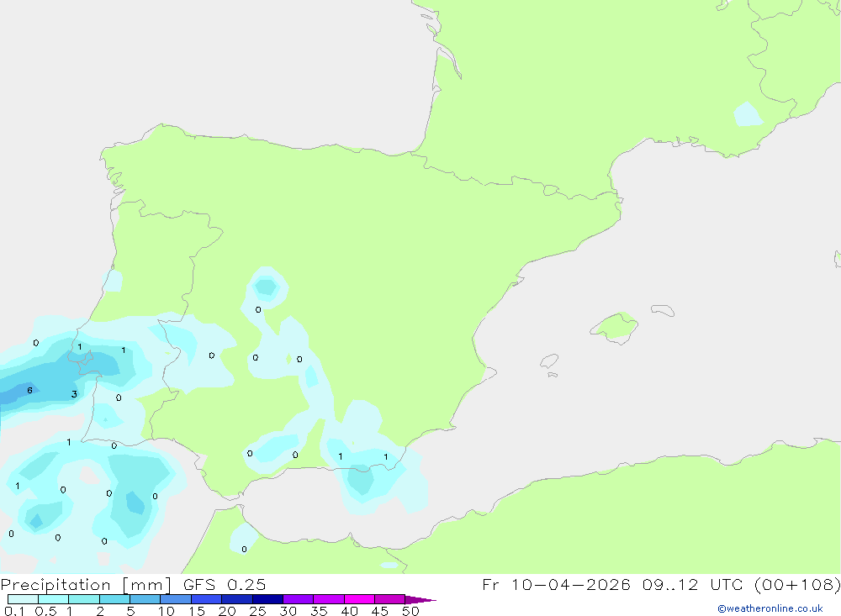Select the magenta swatch between 40 and 45
The height and width of the screenshot is (616, 841).
(359, 599)
